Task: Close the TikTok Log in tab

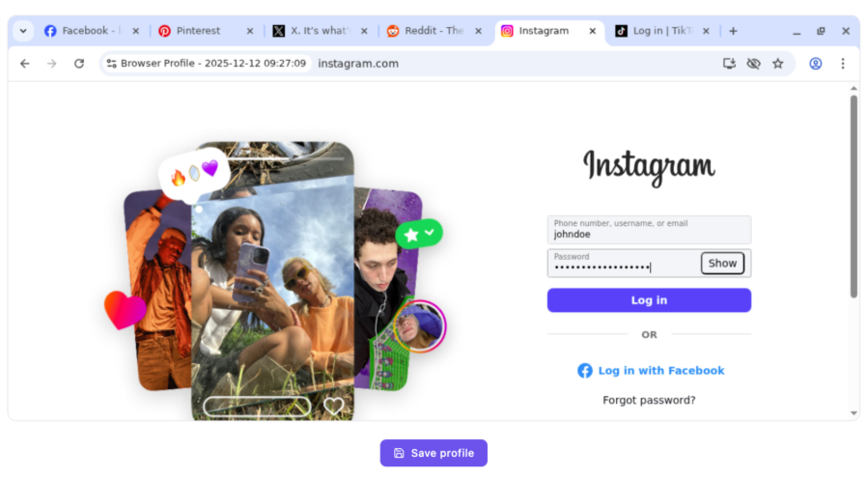Action: tap(706, 31)
